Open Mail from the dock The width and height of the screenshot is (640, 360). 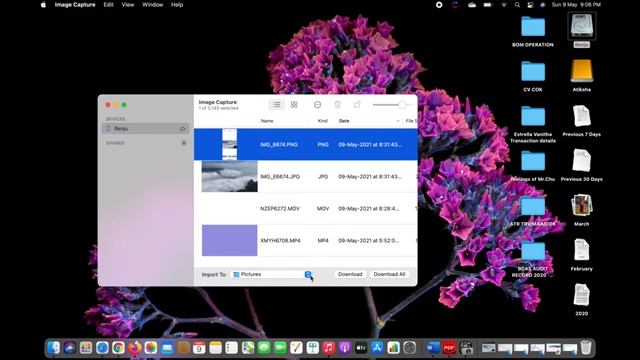tap(167, 348)
